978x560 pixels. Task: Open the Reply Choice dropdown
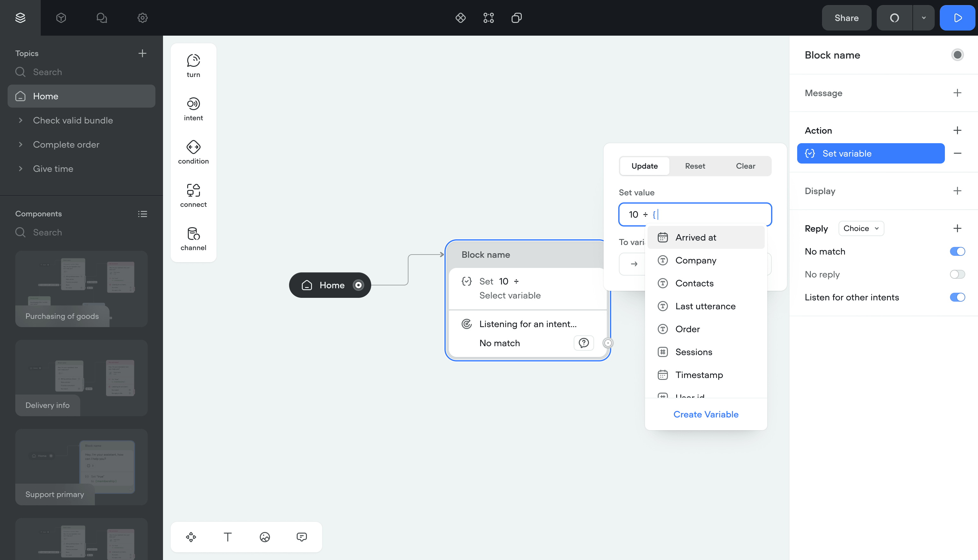click(x=861, y=228)
